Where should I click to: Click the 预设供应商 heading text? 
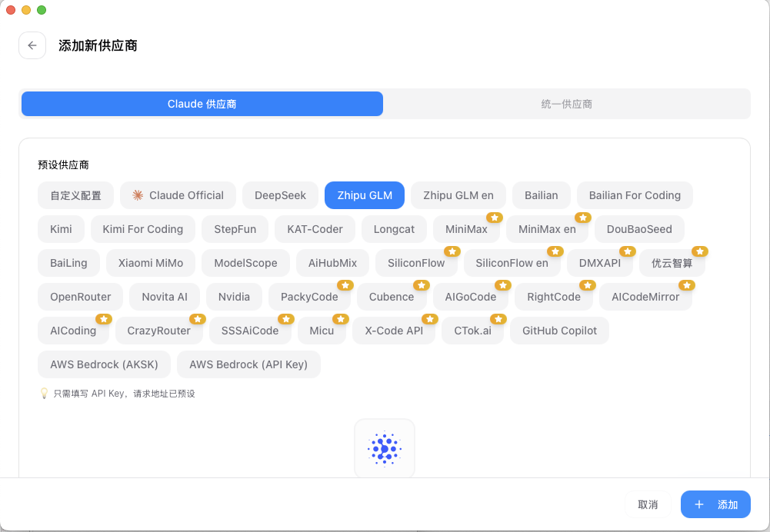(x=63, y=165)
